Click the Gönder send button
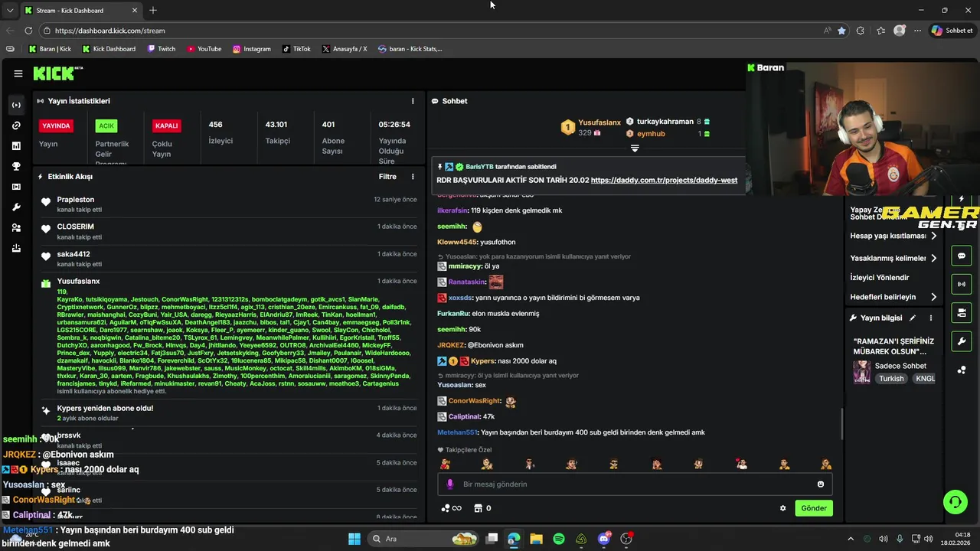The width and height of the screenshot is (980, 551). pos(813,508)
